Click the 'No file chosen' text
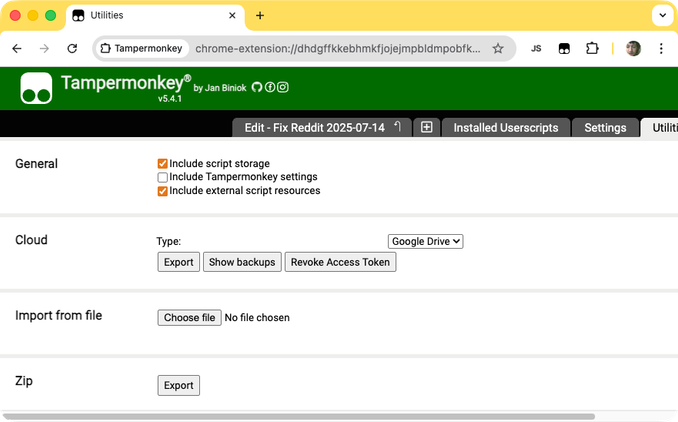The height and width of the screenshot is (422, 678). (257, 318)
